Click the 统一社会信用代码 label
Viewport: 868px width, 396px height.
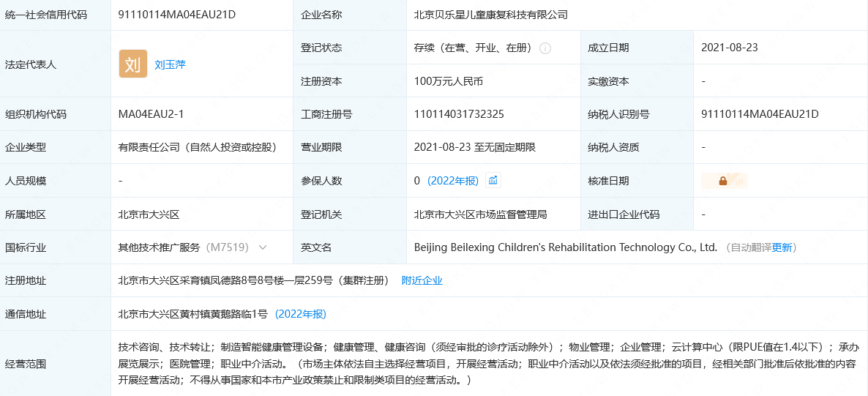click(46, 15)
